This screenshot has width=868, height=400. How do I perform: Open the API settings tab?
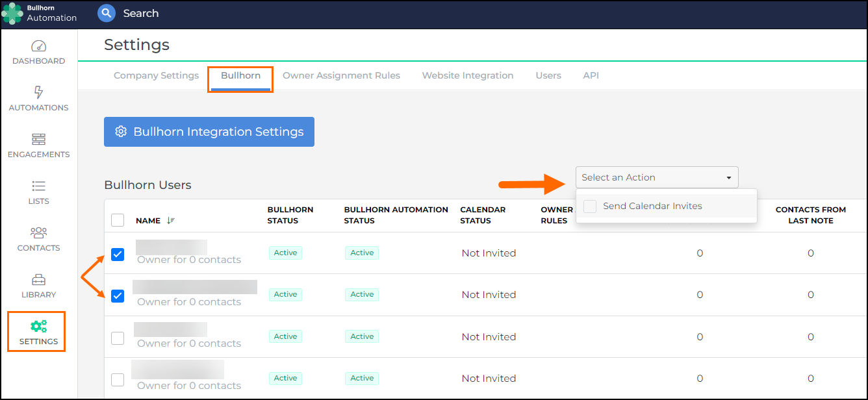pyautogui.click(x=591, y=75)
